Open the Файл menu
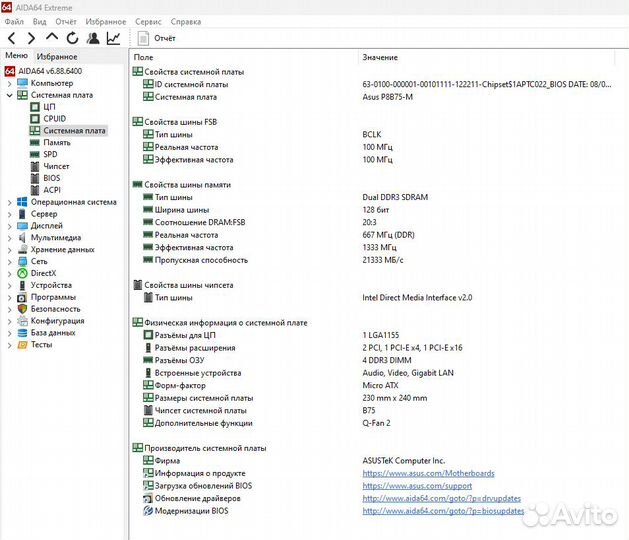 [x=15, y=21]
